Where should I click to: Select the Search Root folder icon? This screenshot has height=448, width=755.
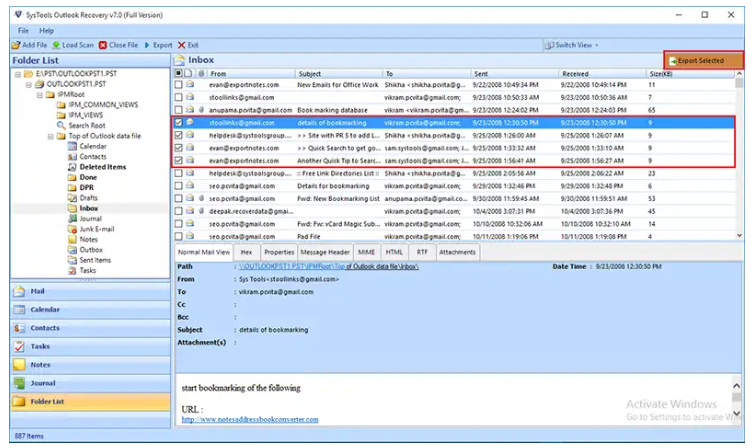point(61,126)
